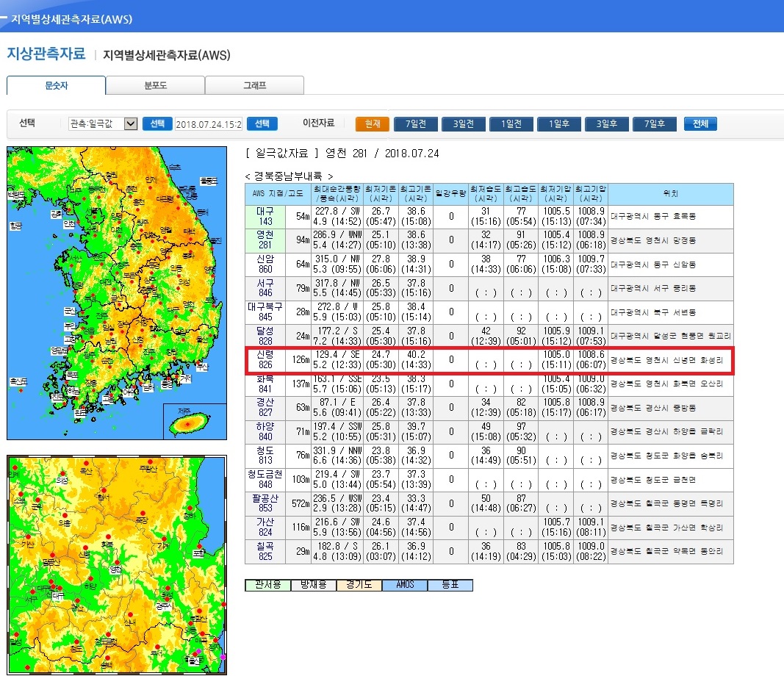The width and height of the screenshot is (784, 676).
Task: Open the 그래프 tab
Action: coord(254,85)
